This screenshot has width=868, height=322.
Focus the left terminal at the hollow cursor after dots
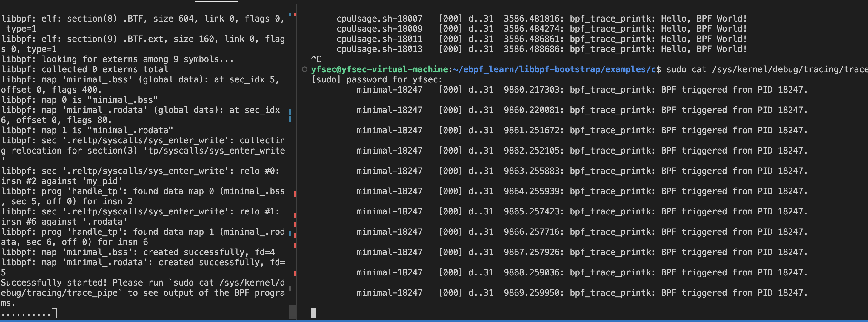point(54,313)
